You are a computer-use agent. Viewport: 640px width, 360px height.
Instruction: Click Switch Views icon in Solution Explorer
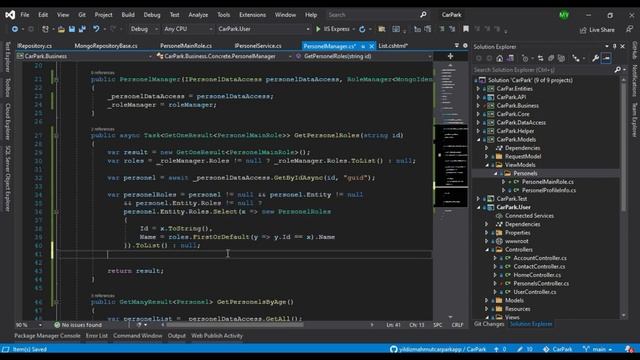(510, 58)
